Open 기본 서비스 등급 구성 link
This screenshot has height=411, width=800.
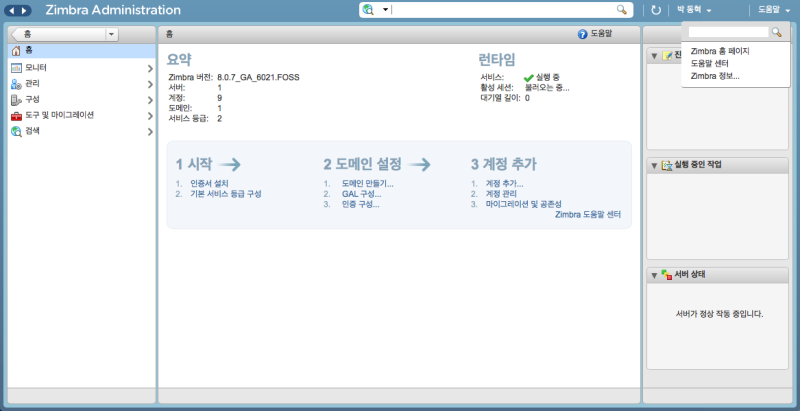coord(226,194)
